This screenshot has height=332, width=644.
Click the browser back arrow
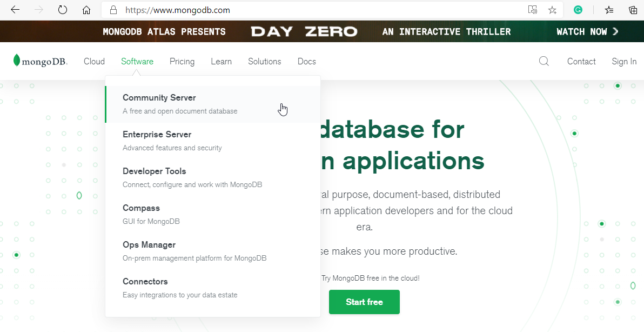(15, 10)
